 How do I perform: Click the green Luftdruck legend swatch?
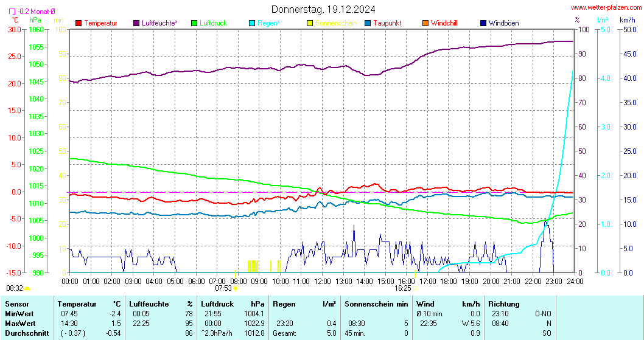click(x=194, y=23)
